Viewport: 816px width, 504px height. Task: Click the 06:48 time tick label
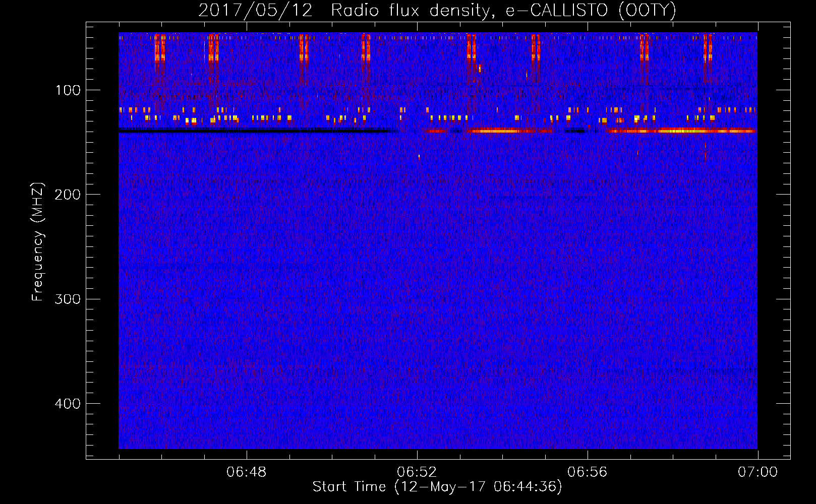(247, 472)
